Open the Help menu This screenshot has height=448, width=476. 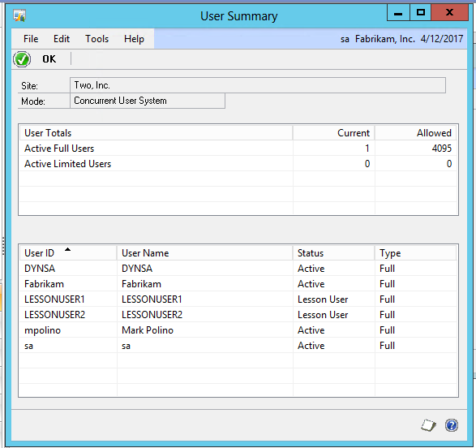point(134,39)
